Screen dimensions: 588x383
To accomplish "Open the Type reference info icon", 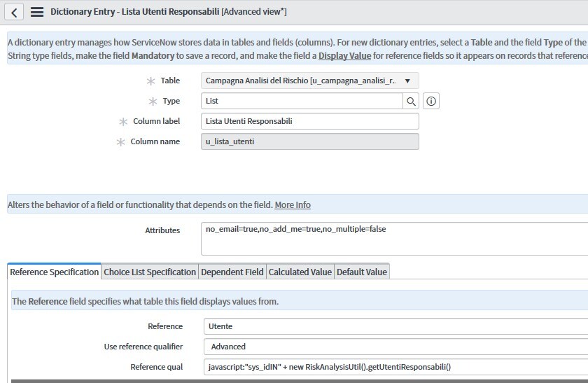I will coord(431,102).
